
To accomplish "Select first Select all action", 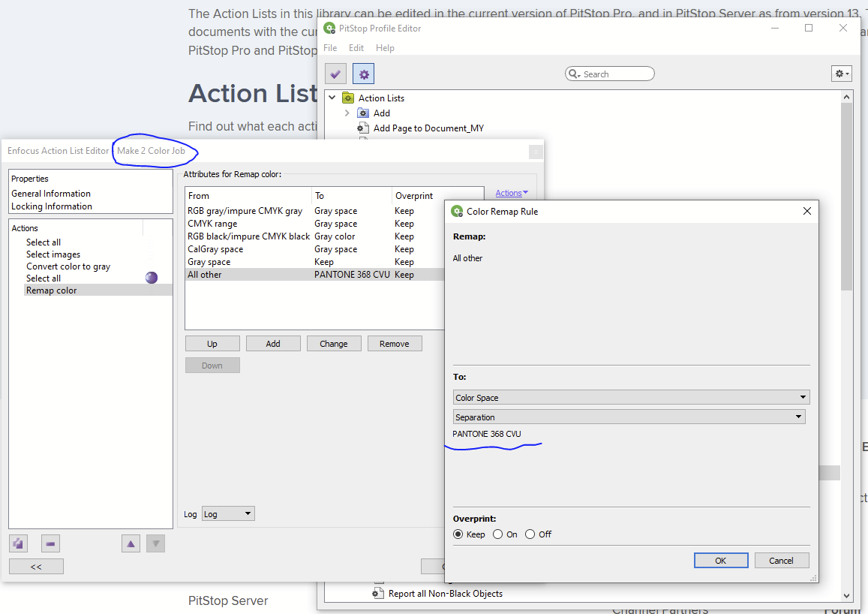I will (44, 242).
